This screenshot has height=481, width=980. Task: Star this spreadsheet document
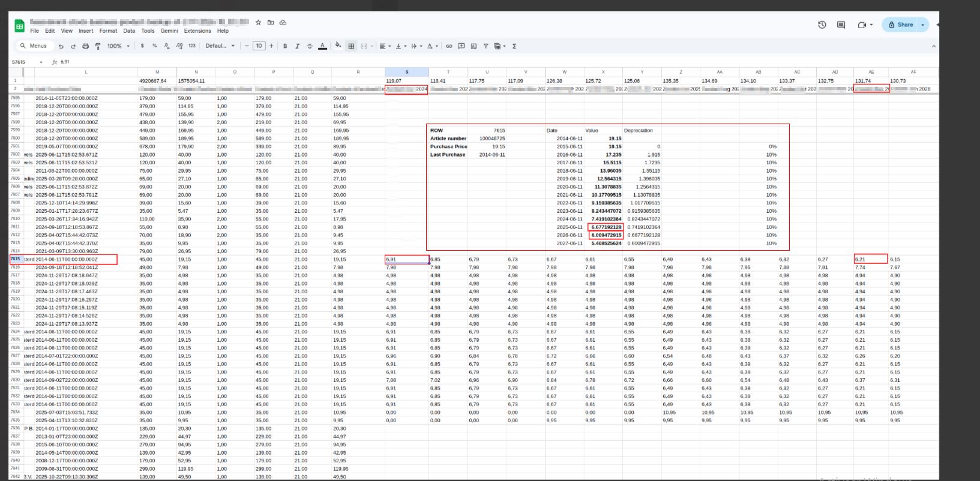pos(258,23)
